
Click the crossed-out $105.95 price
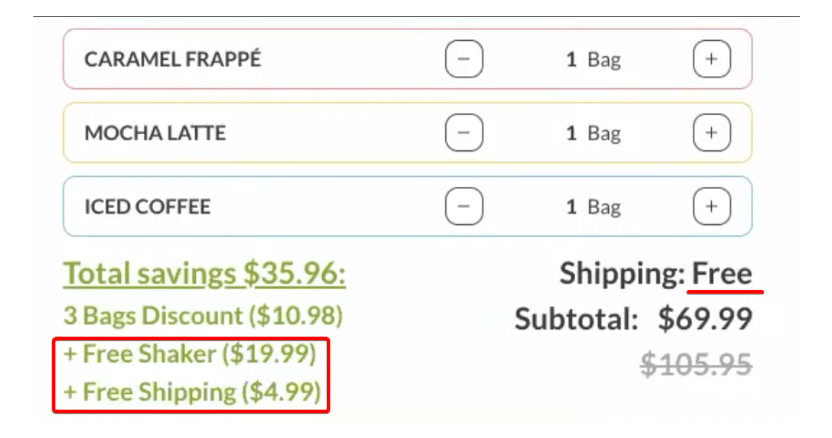click(696, 365)
